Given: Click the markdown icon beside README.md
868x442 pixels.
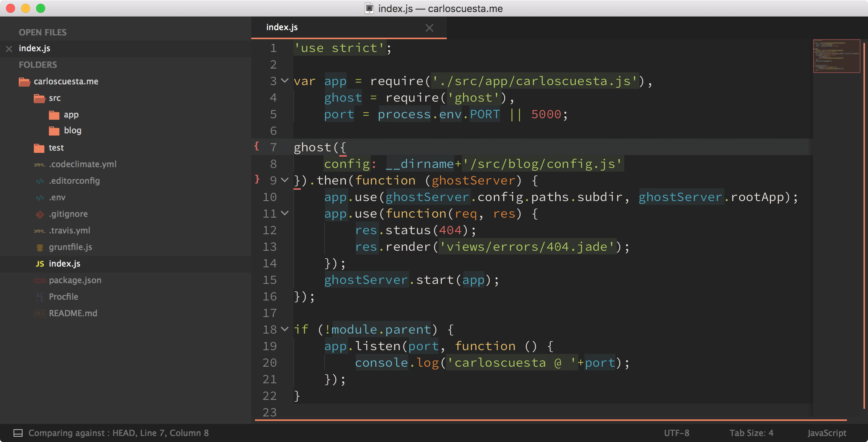Looking at the screenshot, I should click(39, 314).
